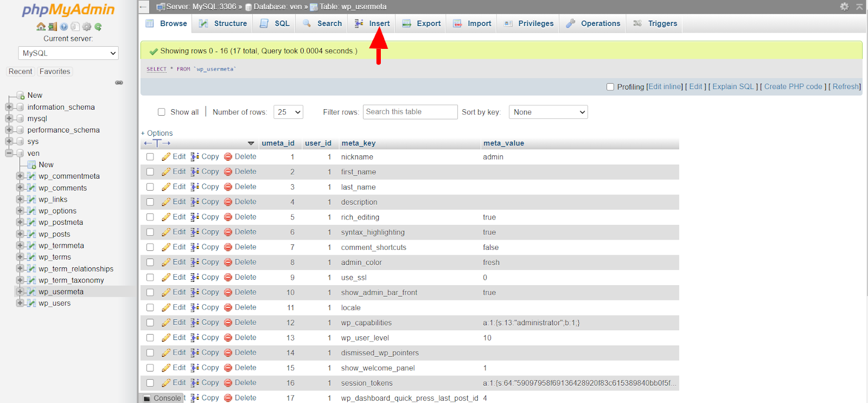Select the comment_shortcuts row checkbox
The height and width of the screenshot is (403, 868).
point(150,247)
